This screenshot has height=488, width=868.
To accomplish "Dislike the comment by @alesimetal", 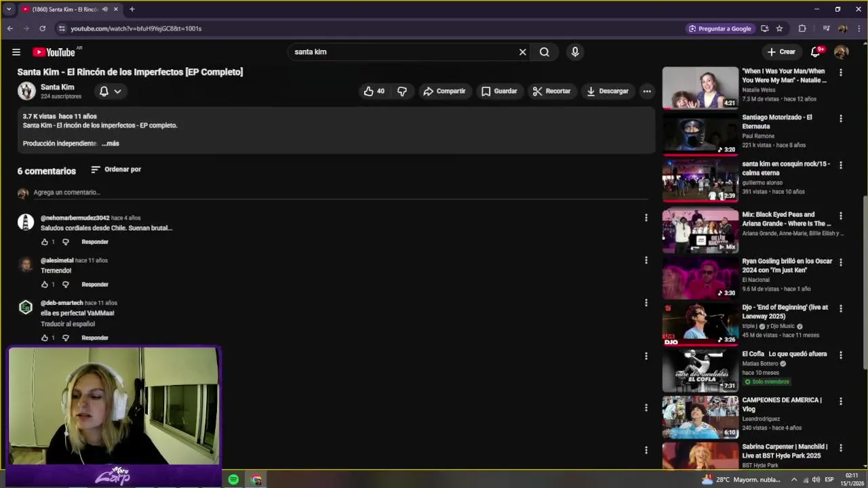I will (66, 285).
